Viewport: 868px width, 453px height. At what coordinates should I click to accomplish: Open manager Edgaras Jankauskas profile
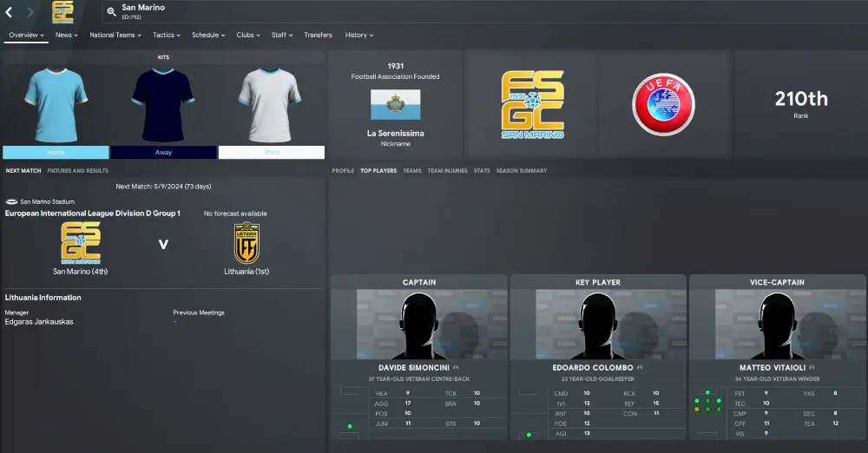coord(39,322)
